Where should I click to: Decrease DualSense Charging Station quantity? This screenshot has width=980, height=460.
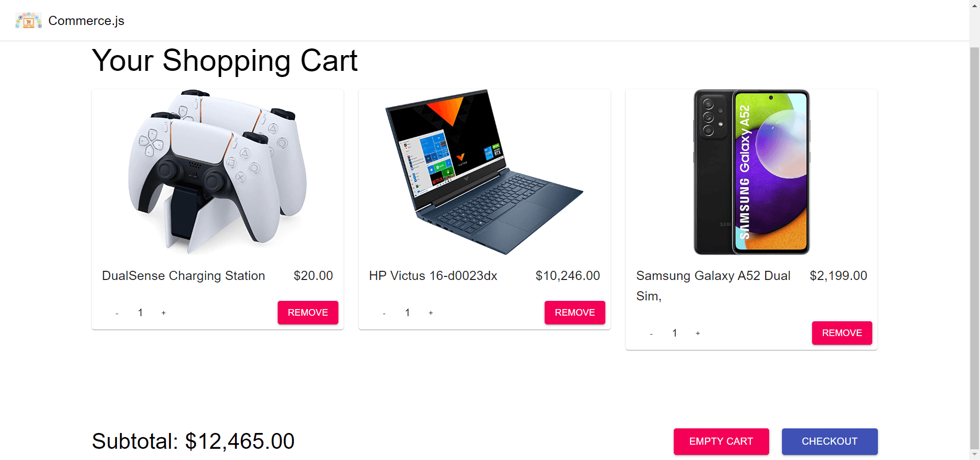tap(117, 313)
